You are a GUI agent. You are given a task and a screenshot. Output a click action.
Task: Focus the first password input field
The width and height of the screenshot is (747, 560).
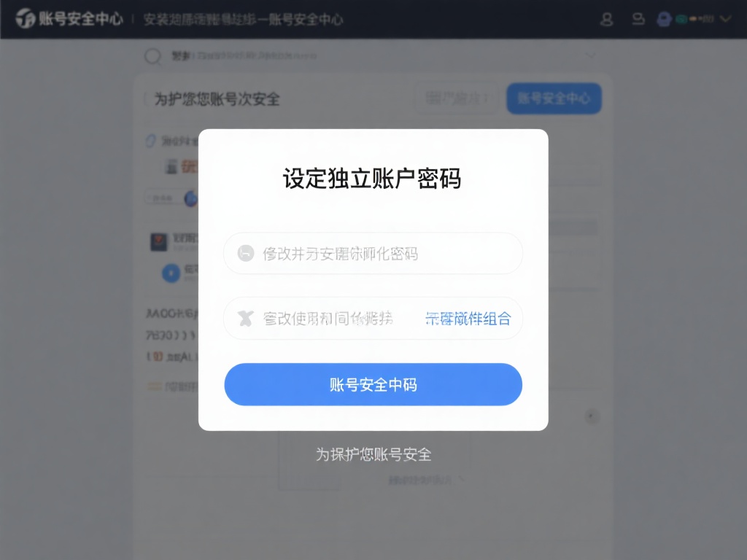[x=373, y=253]
